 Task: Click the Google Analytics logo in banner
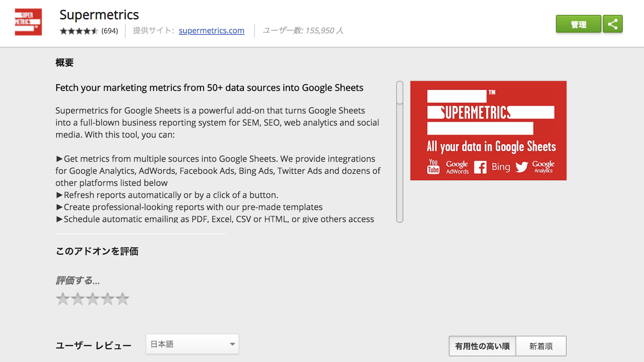click(x=543, y=167)
